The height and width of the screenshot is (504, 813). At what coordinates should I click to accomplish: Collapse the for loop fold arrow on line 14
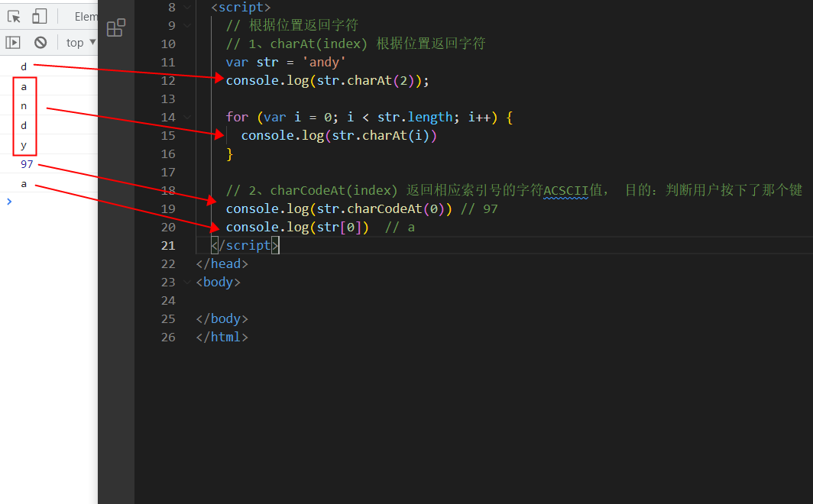point(187,116)
